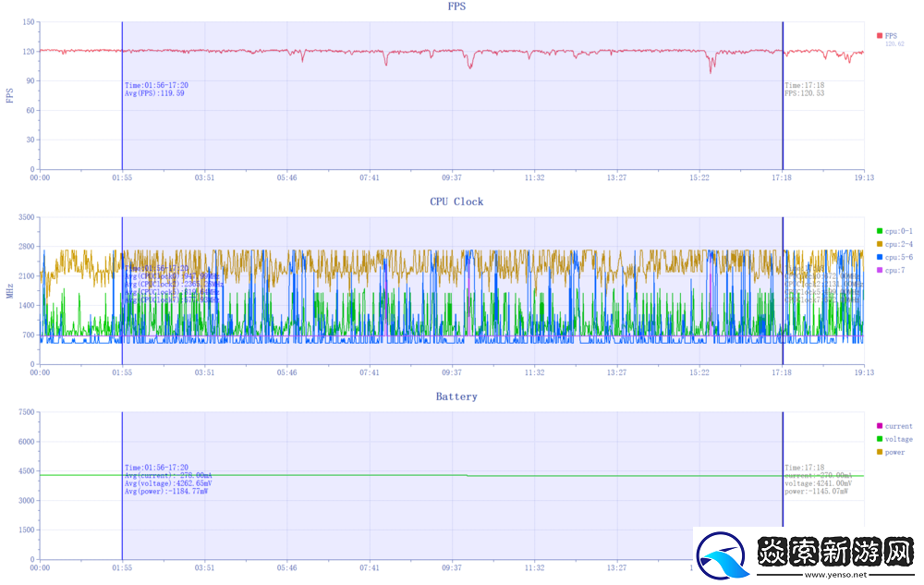The height and width of the screenshot is (585, 924).
Task: Click the Battery chart title
Action: coord(456,396)
